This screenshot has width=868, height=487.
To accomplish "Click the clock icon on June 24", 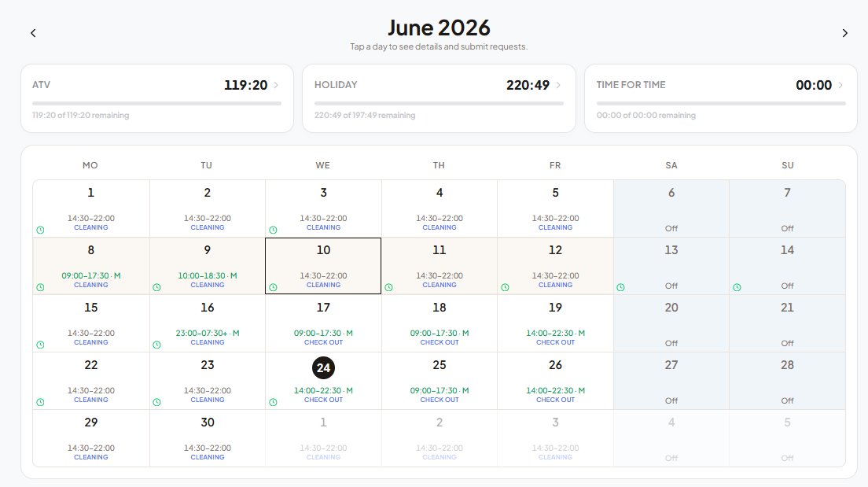I will 273,402.
